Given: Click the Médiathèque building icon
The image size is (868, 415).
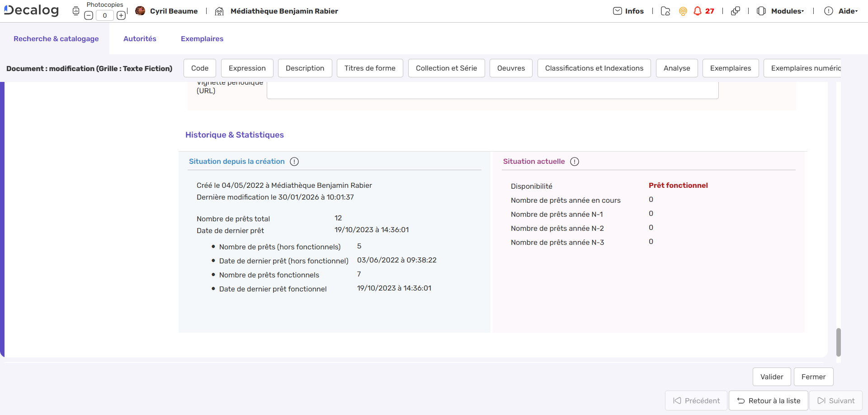Looking at the screenshot, I should click(219, 11).
